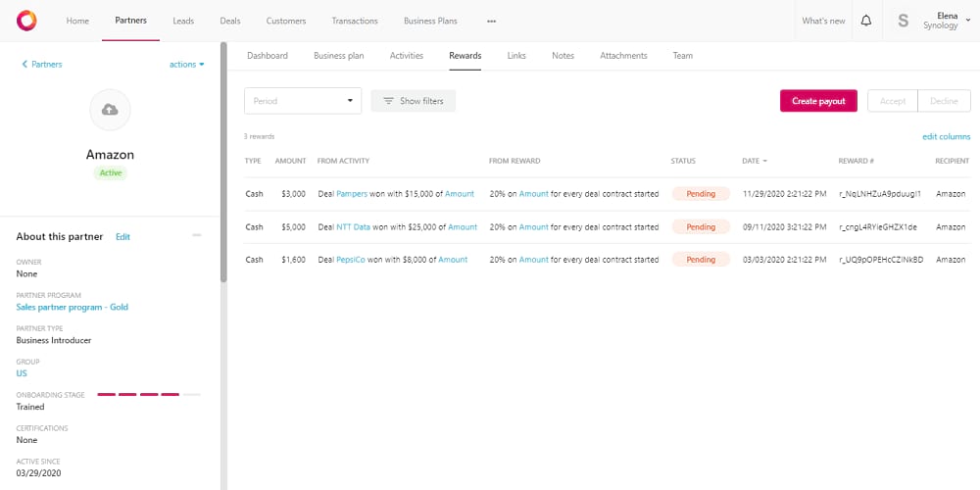Viewport: 980px width, 490px height.
Task: Switch to the Links tab
Action: [x=516, y=56]
